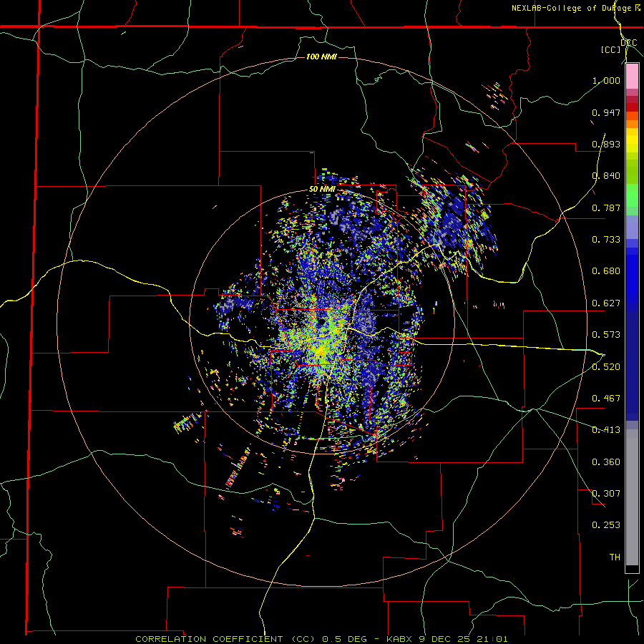644x644 pixels.
Task: Click the 0.467 legend value
Action: (x=606, y=399)
